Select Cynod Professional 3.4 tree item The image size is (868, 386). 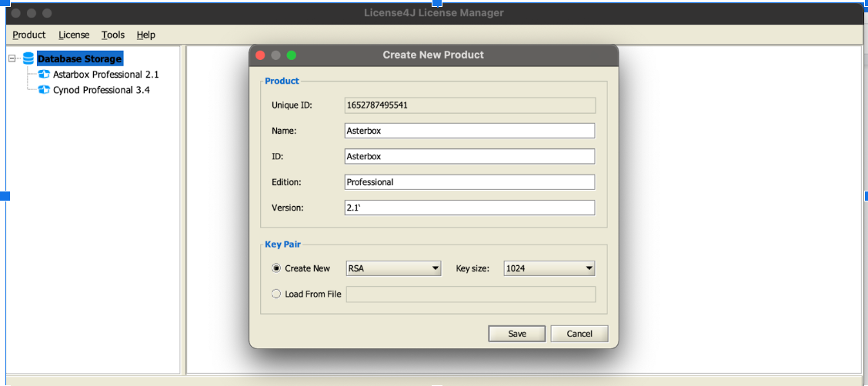click(101, 90)
